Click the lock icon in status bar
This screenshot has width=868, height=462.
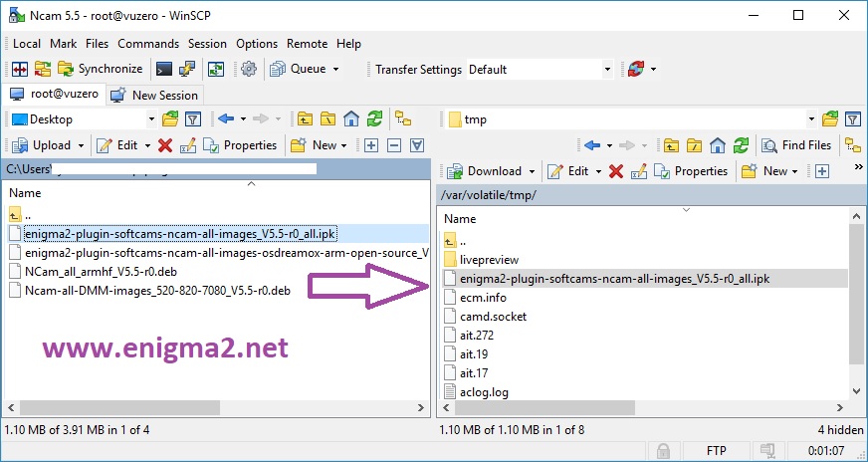click(x=663, y=450)
